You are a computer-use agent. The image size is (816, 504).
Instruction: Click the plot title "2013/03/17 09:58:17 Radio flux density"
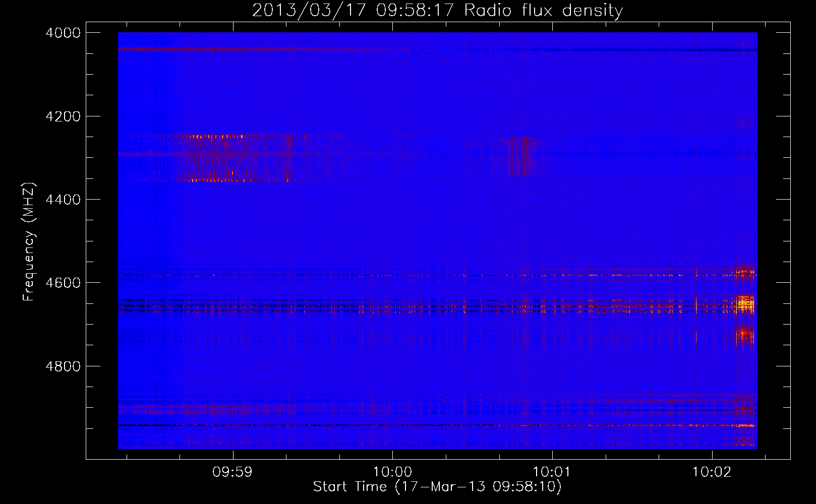point(437,10)
